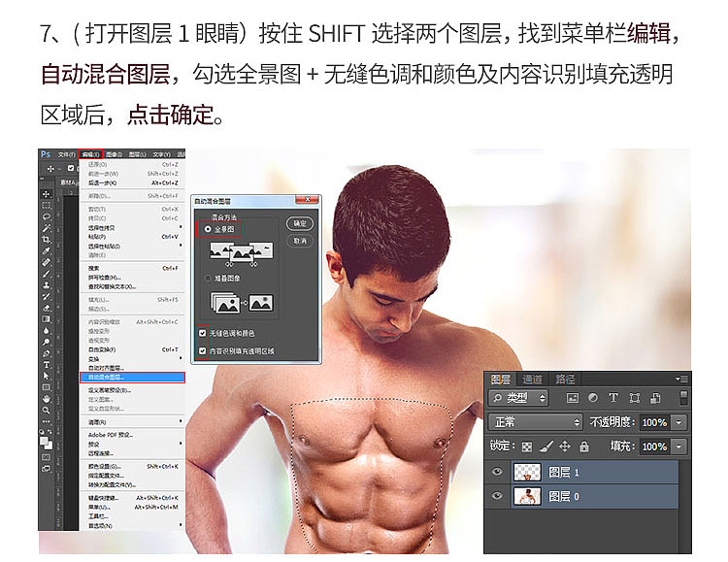Toggle the 内容识别填充透明区域 checkbox
The width and height of the screenshot is (728, 562).
(203, 350)
